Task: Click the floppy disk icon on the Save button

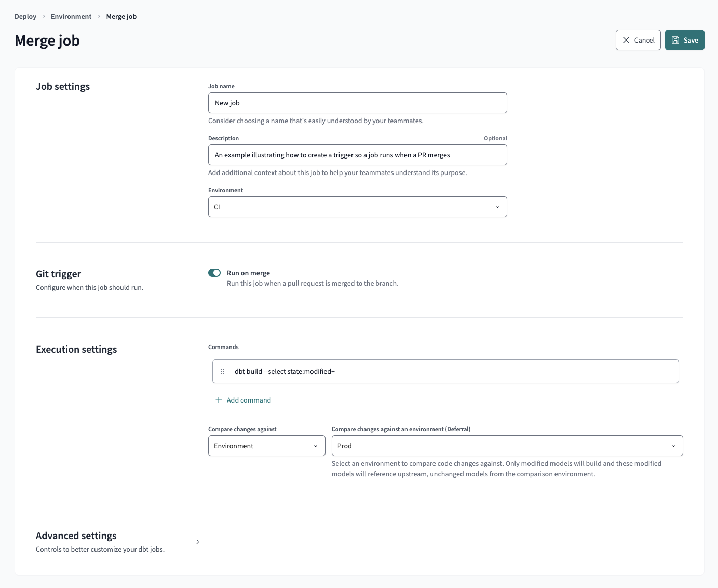Action: (x=675, y=40)
